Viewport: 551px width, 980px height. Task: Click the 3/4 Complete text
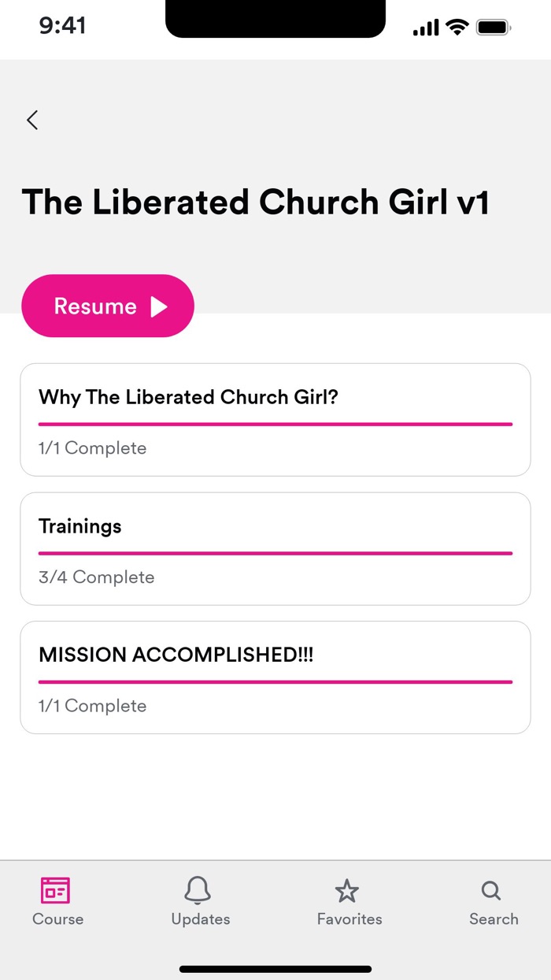point(96,577)
